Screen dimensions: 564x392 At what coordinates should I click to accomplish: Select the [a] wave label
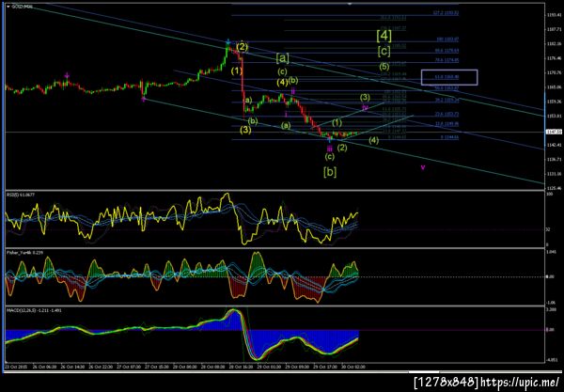(282, 57)
